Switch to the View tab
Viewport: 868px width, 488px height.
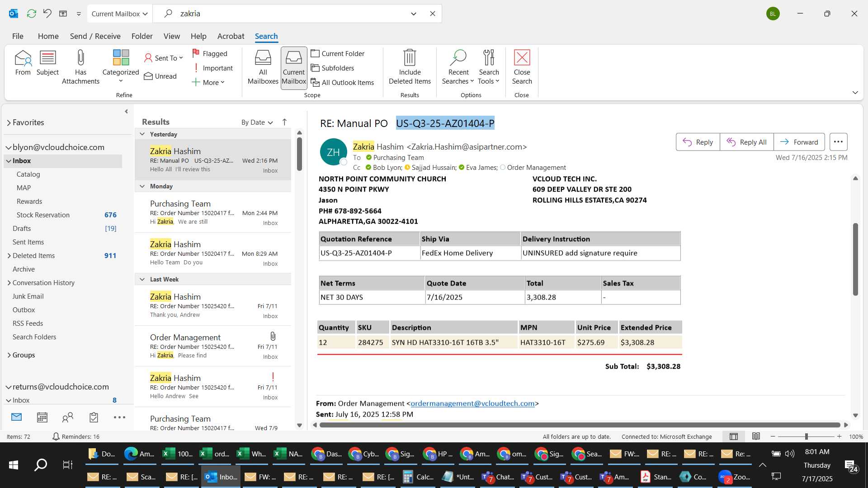pyautogui.click(x=171, y=36)
